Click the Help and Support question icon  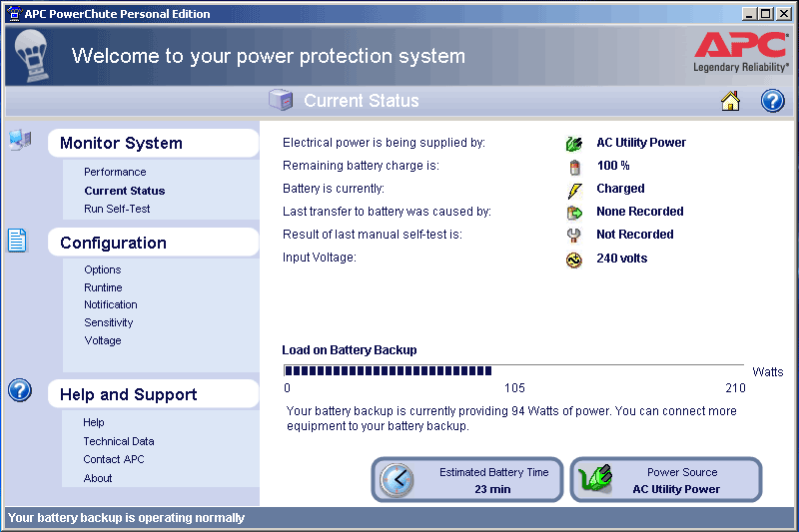pyautogui.click(x=20, y=390)
